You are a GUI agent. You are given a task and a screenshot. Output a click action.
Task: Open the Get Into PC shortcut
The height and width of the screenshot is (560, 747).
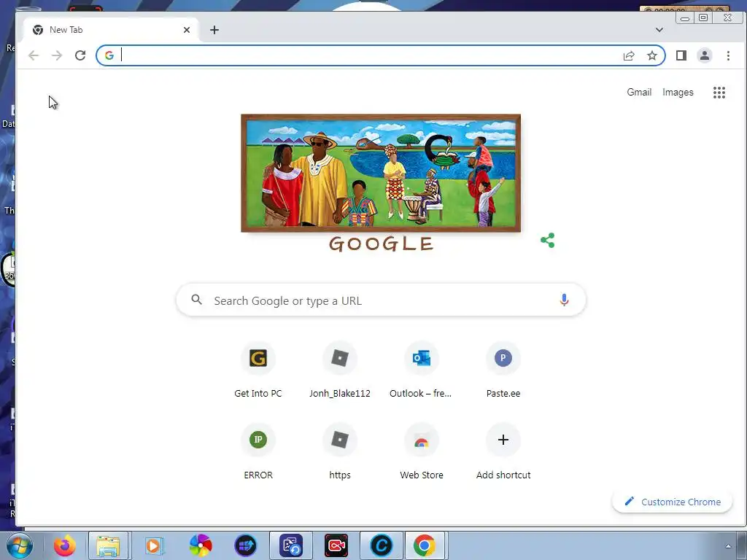[x=258, y=370]
